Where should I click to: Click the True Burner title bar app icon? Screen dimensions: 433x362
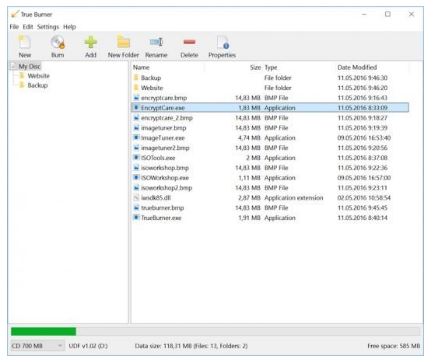coord(14,14)
